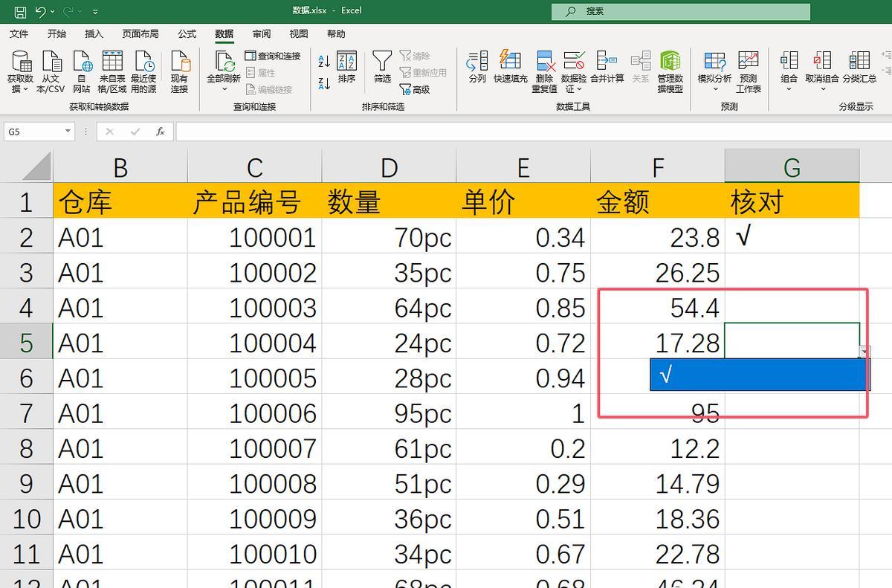This screenshot has width=892, height=588.
Task: Select cell containing 100003
Action: click(254, 307)
